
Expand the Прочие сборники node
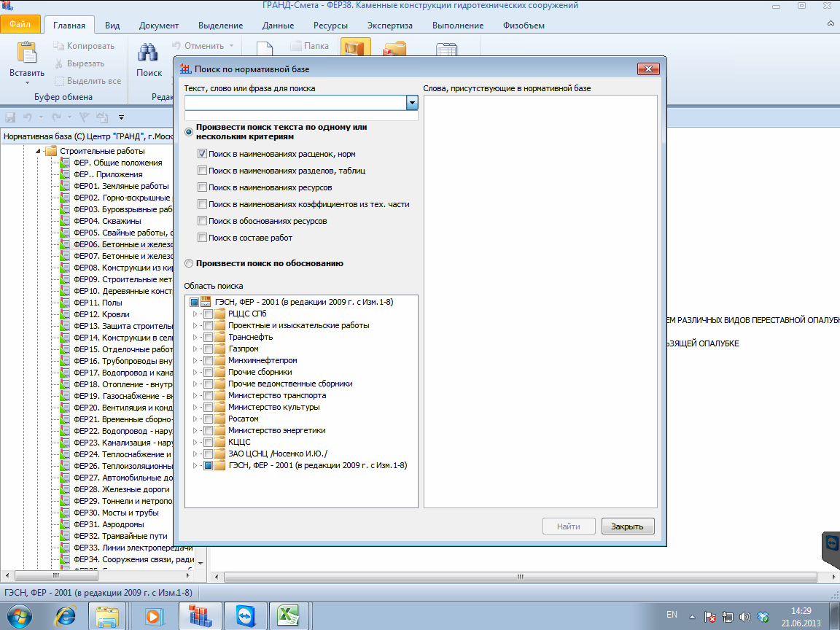coord(195,373)
